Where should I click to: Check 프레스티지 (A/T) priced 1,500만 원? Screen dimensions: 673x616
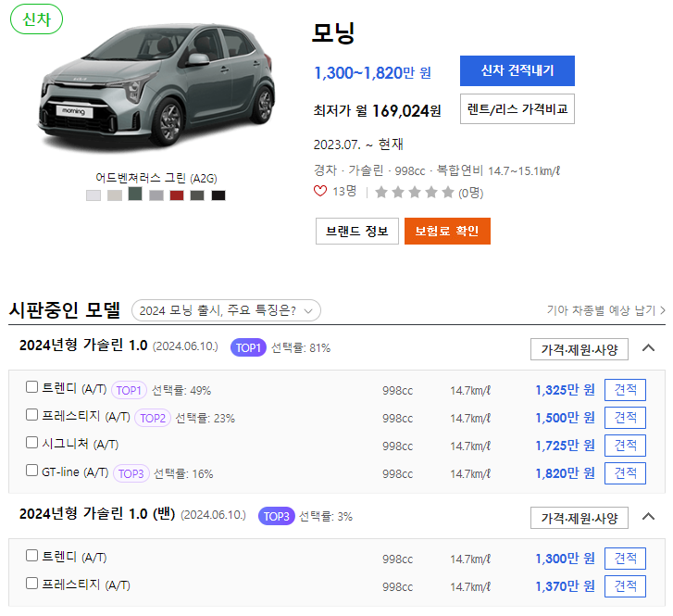tap(31, 415)
